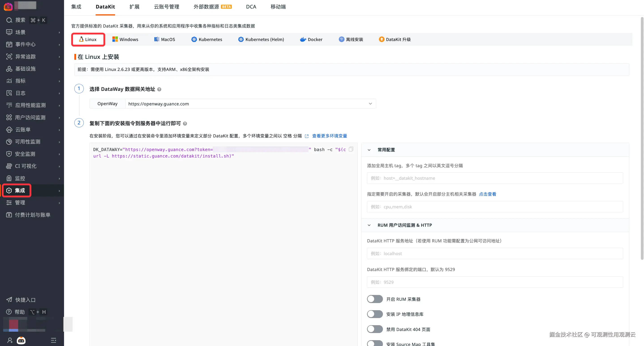Click the 点击查看 collectors link
644x346 pixels.
[487, 194]
